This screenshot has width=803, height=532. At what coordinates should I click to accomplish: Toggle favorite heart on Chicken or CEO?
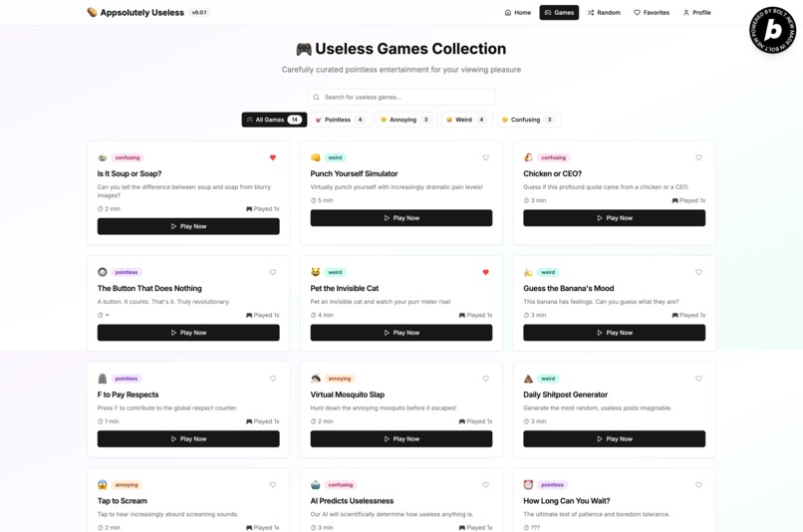698,157
